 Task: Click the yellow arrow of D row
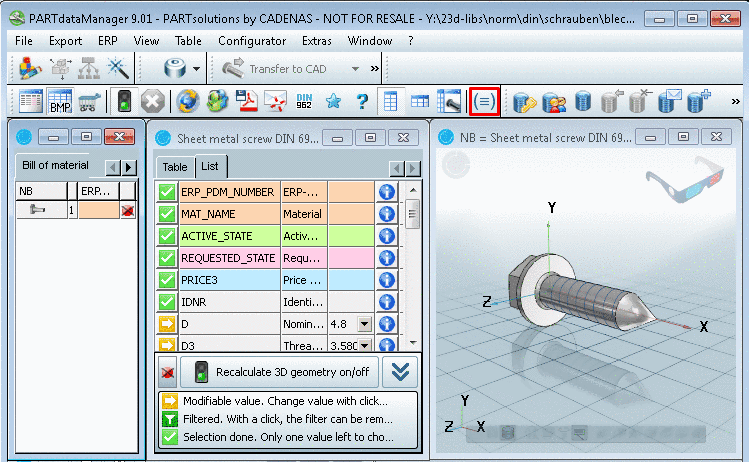167,323
